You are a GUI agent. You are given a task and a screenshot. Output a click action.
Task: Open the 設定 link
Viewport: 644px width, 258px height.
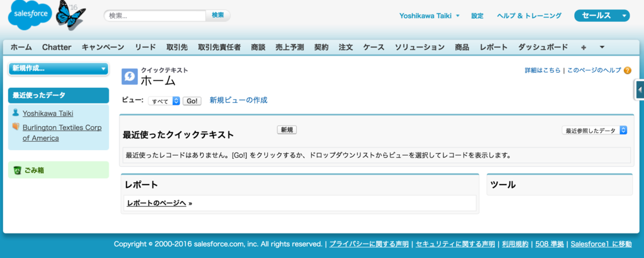(477, 16)
